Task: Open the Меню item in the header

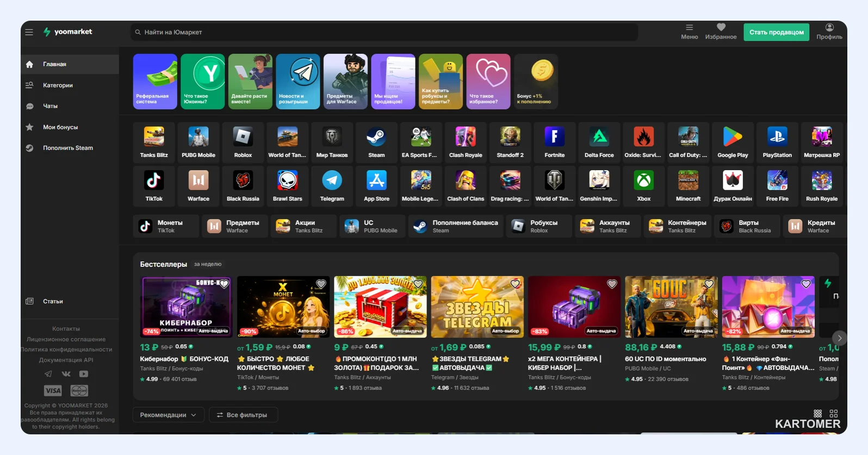Action: (x=689, y=32)
